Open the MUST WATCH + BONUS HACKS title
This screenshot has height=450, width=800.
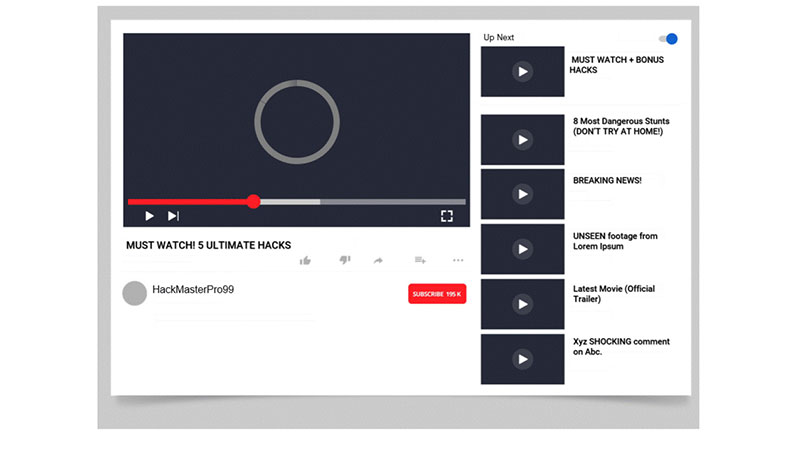[617, 65]
